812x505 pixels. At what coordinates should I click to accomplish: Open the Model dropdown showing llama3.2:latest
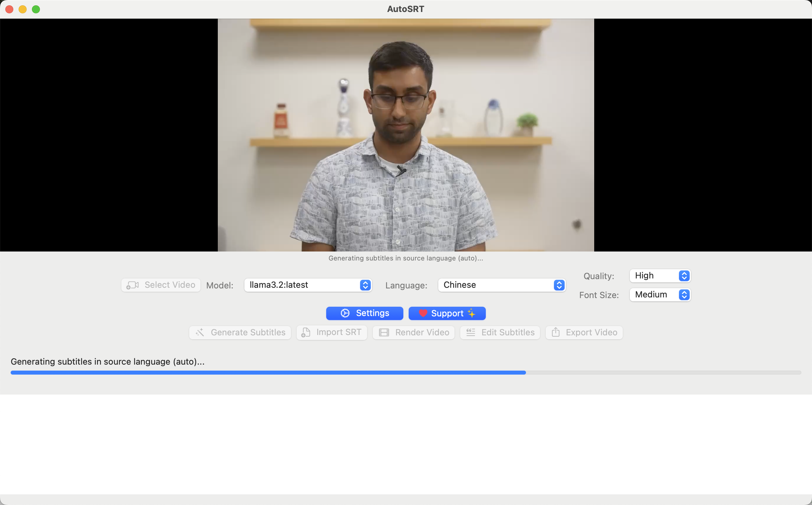(x=308, y=285)
